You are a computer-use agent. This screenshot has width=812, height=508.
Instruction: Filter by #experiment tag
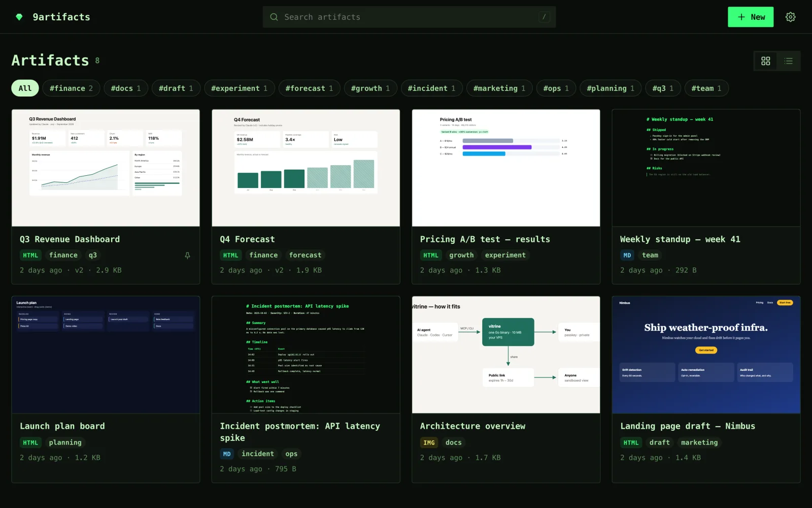pyautogui.click(x=239, y=88)
